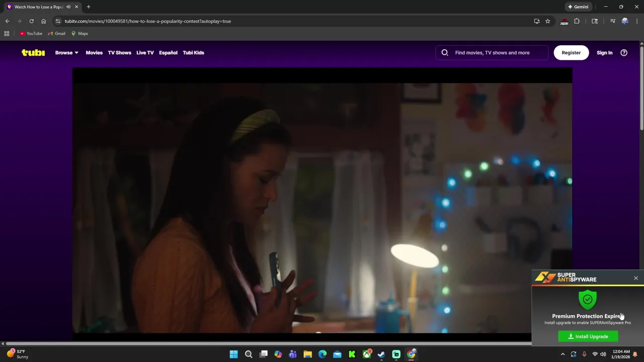Bookmark this page with star icon
Image resolution: width=644 pixels, height=362 pixels.
click(x=547, y=21)
